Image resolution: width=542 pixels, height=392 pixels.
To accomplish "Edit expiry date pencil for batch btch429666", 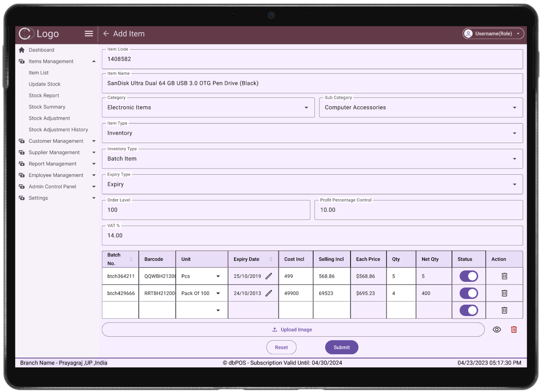I will pos(269,293).
